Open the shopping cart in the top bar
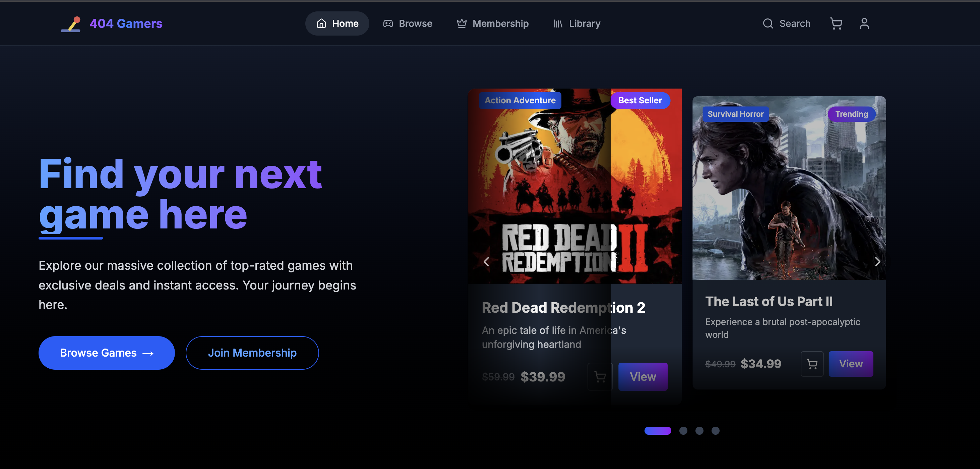 coord(836,23)
